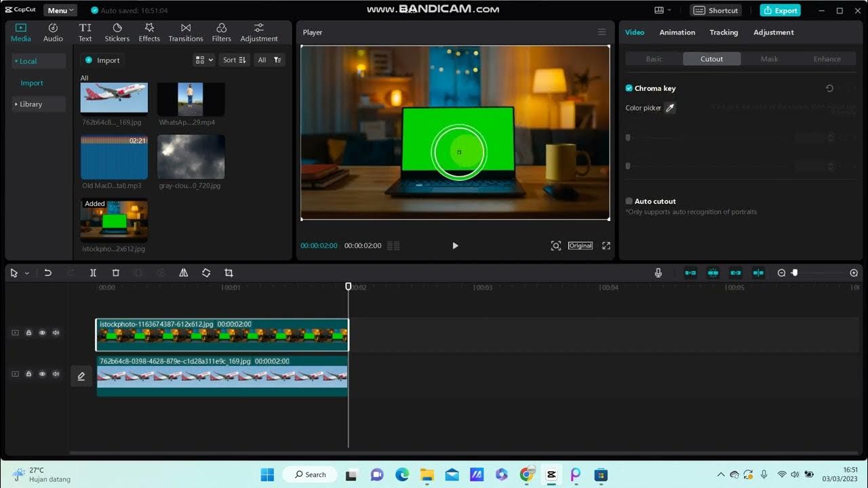Viewport: 868px width, 488px height.
Task: Click the taskbar Search box
Action: (x=311, y=474)
